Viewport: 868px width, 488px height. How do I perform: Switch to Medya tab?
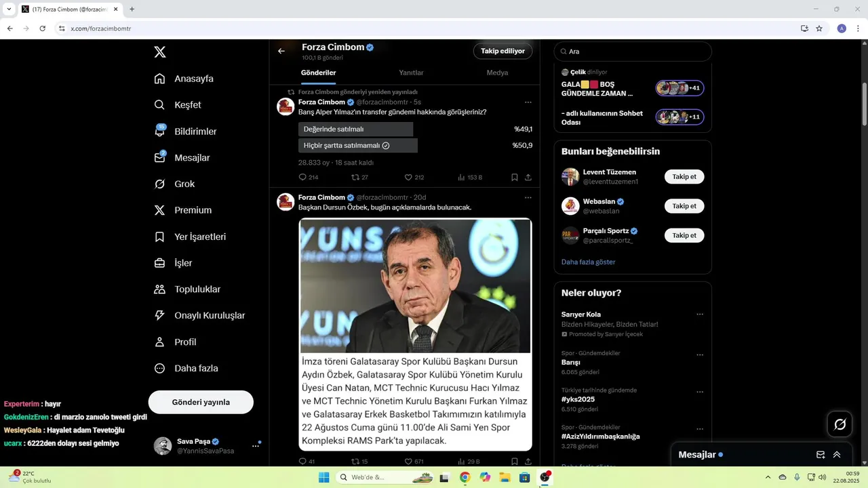tap(497, 73)
